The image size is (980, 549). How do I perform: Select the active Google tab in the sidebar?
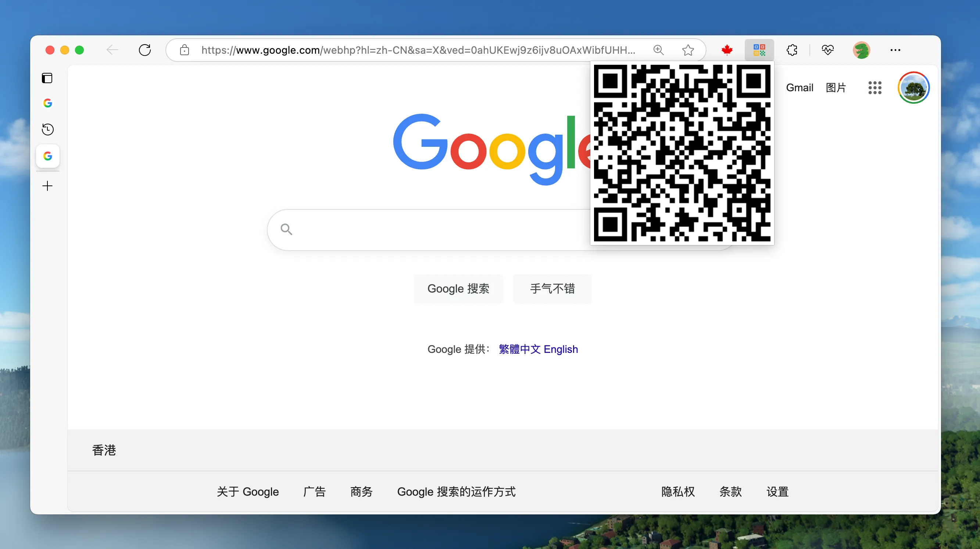[47, 156]
